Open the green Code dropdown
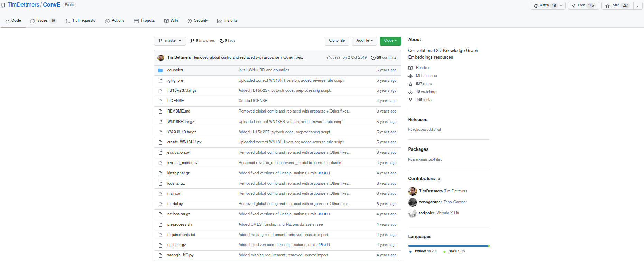Screen dimensions: 644x262 pos(390,41)
